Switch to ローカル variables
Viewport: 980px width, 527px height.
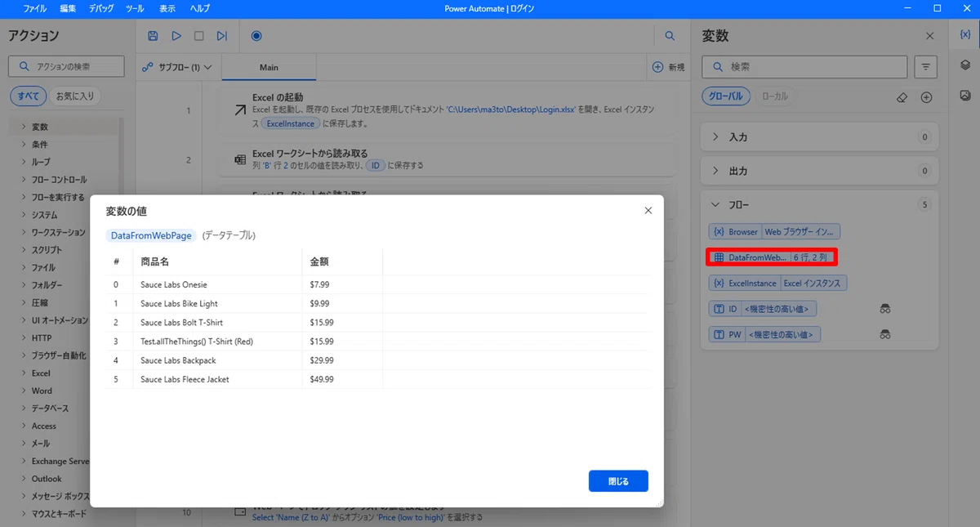click(775, 96)
